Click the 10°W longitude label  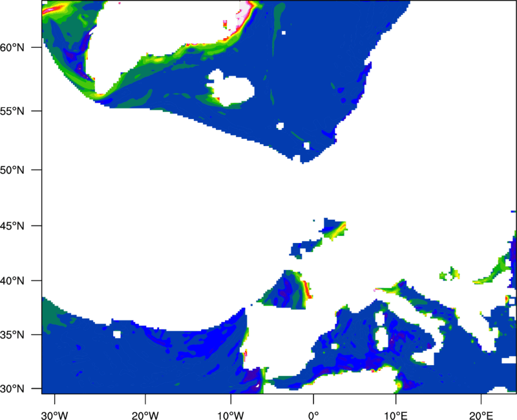click(x=231, y=415)
